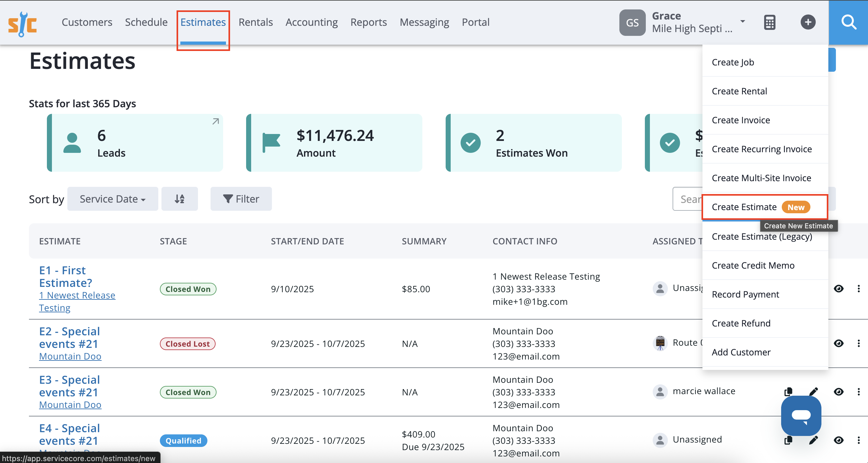The image size is (868, 463).
Task: Open more options menu for E2 row
Action: pos(858,343)
